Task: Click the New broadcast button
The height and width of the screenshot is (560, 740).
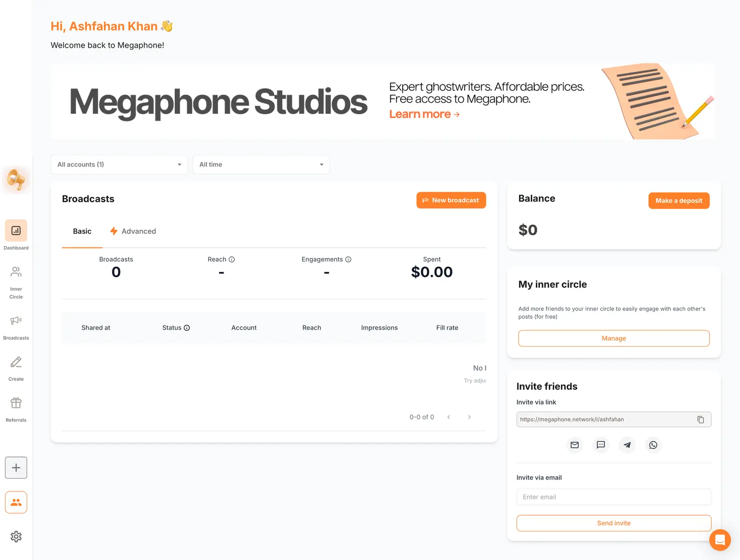Action: pos(451,200)
